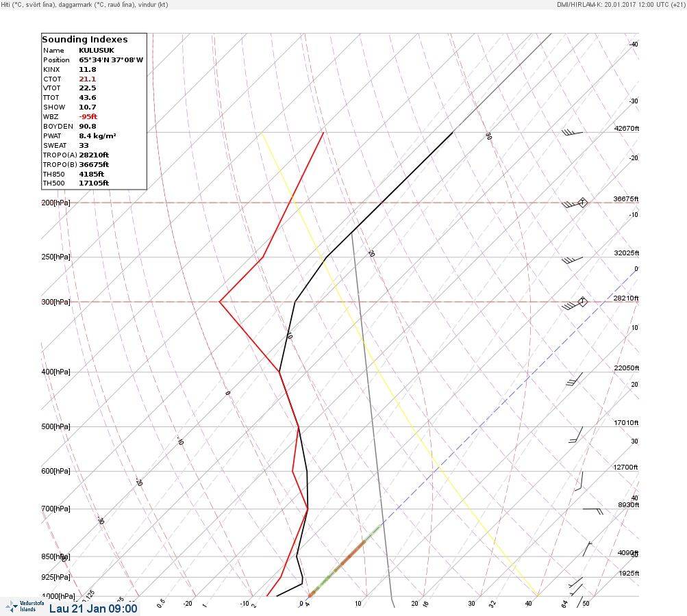Click the 700[hPa] pressure label

pyautogui.click(x=55, y=509)
